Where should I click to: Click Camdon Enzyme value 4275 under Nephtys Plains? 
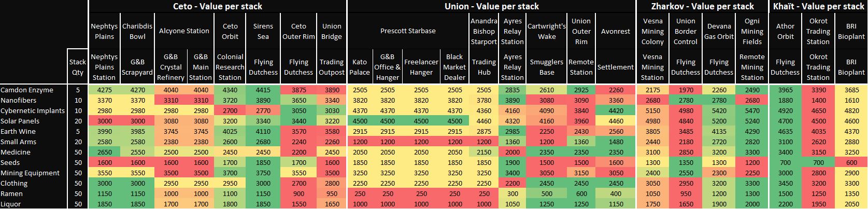[x=104, y=90]
